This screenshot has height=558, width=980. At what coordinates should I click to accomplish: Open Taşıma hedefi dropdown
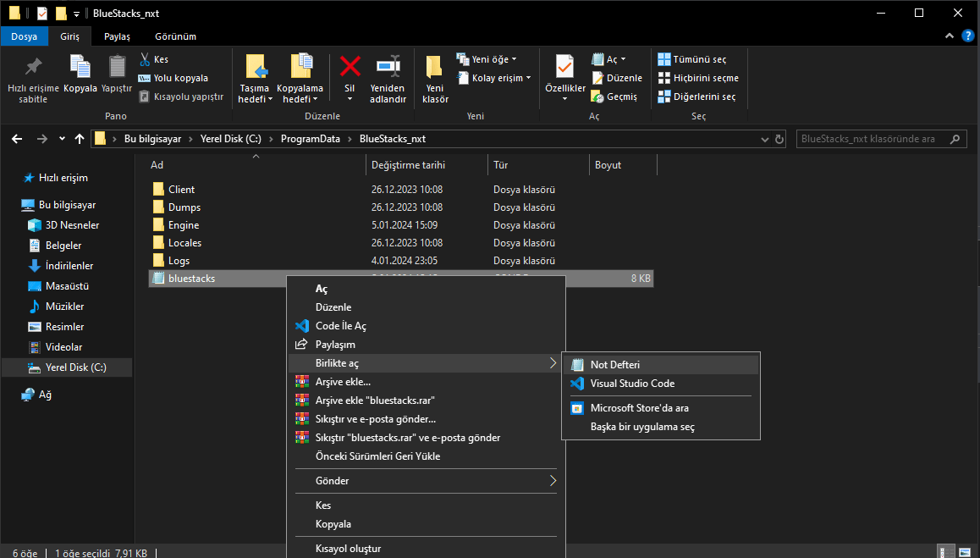click(255, 80)
